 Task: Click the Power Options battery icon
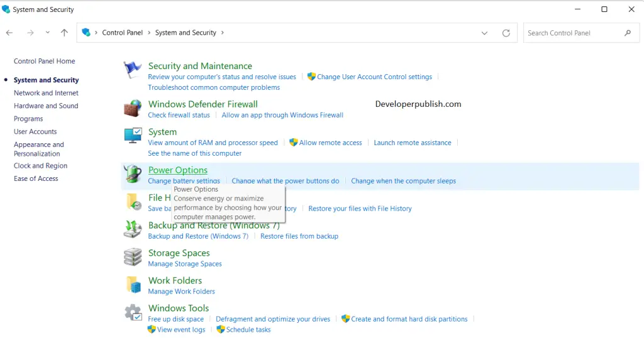click(133, 173)
